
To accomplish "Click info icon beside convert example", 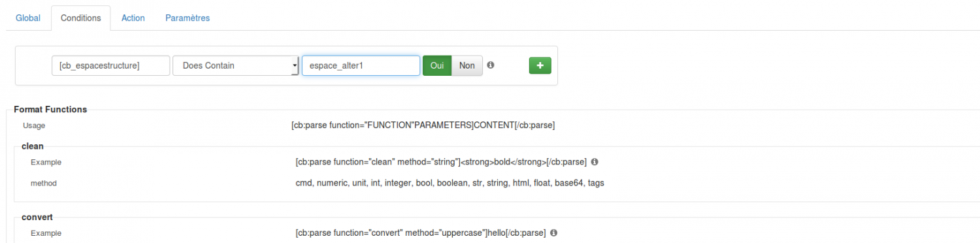I will (x=554, y=233).
